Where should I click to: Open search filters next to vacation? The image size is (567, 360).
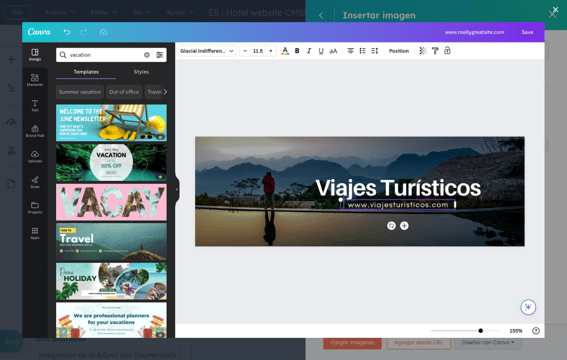pos(159,55)
